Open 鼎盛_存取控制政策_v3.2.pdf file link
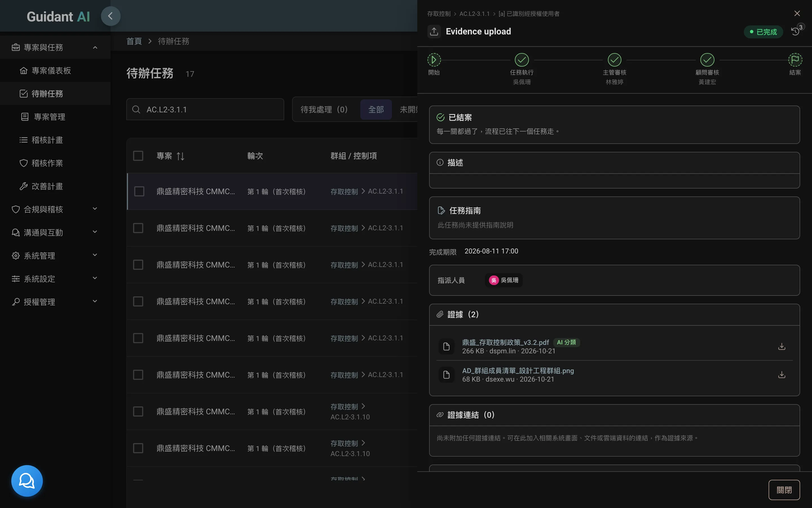The width and height of the screenshot is (812, 508). [505, 342]
